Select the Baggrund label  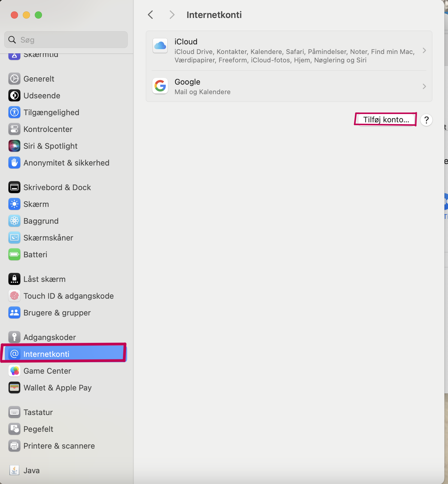(41, 221)
